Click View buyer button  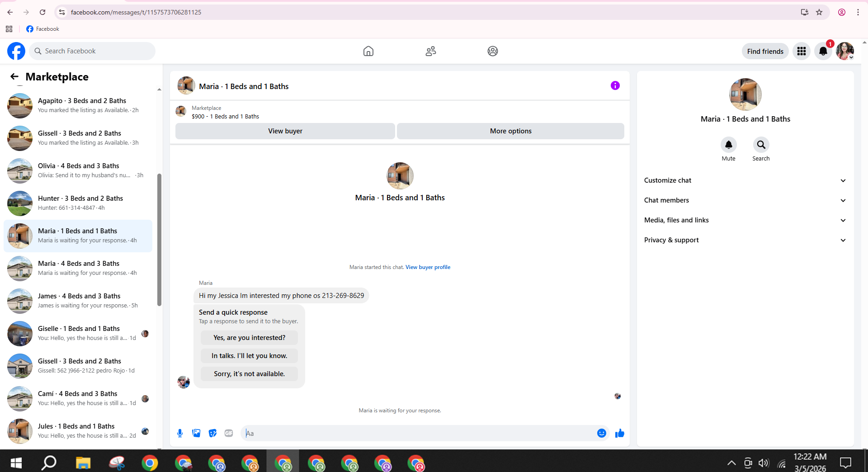(x=285, y=131)
